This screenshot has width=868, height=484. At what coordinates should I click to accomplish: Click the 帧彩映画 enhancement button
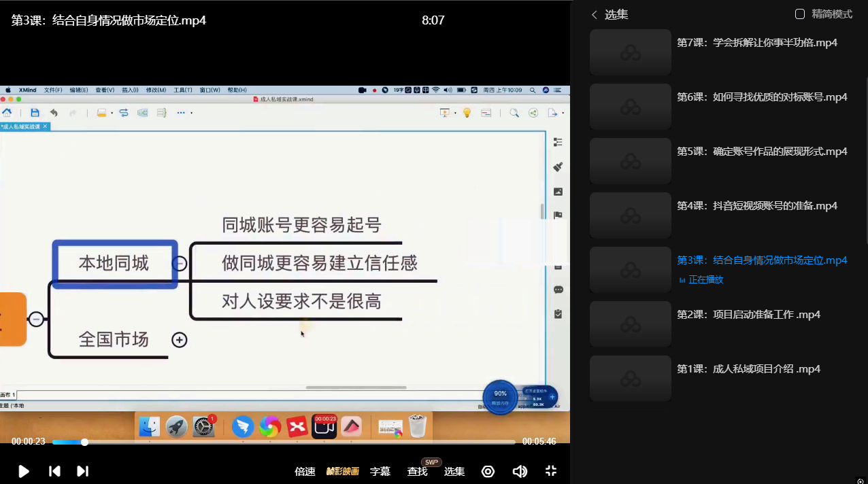[x=342, y=471]
